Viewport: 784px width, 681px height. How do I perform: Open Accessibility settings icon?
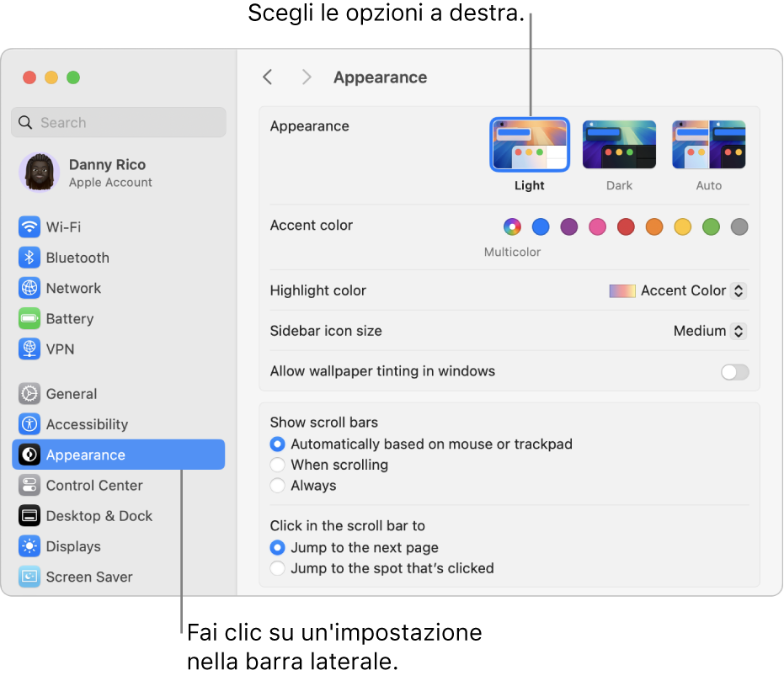29,424
